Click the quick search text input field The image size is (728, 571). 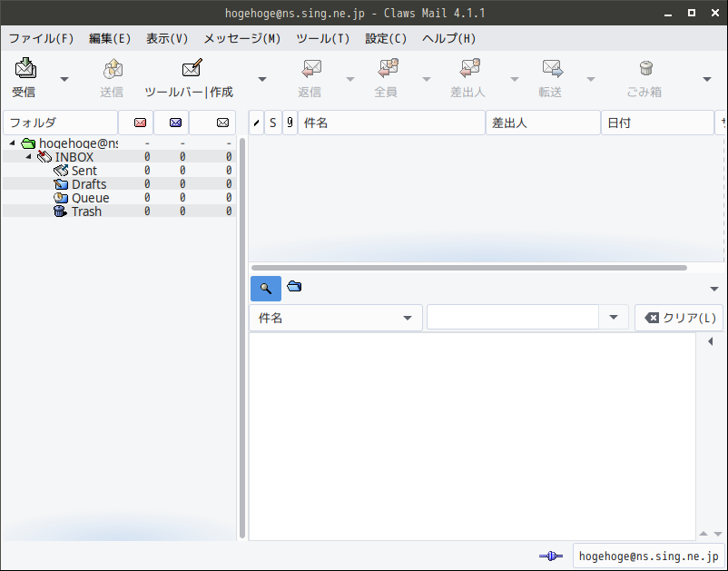513,318
